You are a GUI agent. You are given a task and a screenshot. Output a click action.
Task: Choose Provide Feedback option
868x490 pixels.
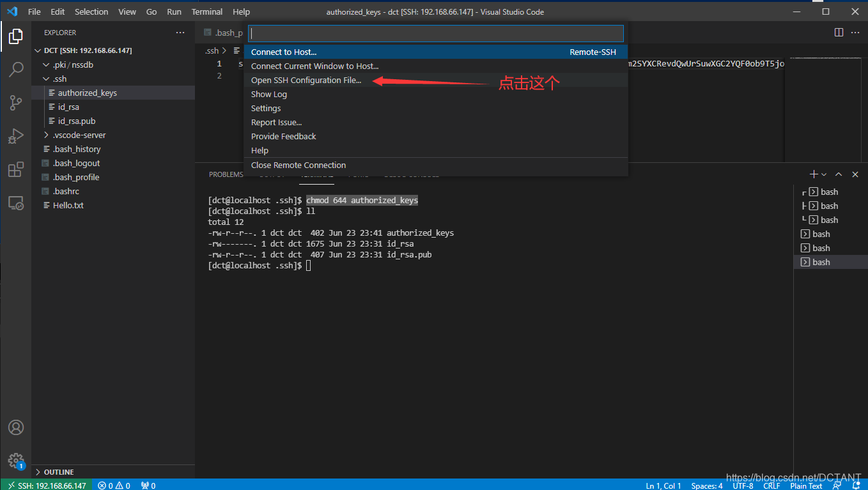pyautogui.click(x=436, y=136)
